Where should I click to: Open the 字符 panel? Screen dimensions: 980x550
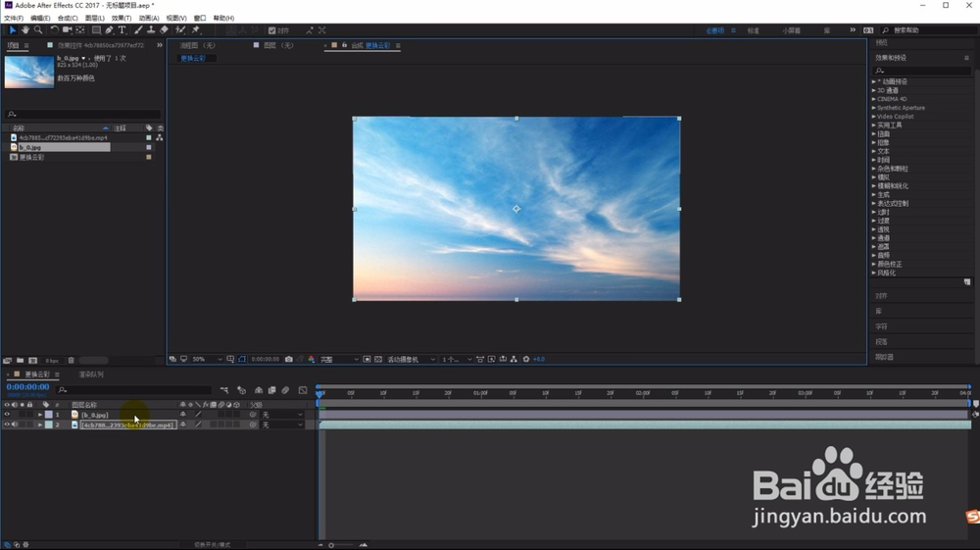[x=881, y=326]
